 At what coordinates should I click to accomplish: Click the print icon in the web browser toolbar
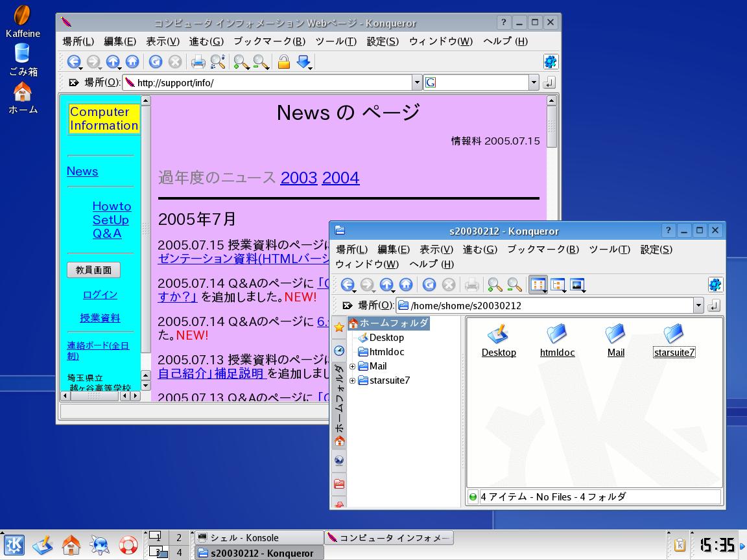[198, 62]
